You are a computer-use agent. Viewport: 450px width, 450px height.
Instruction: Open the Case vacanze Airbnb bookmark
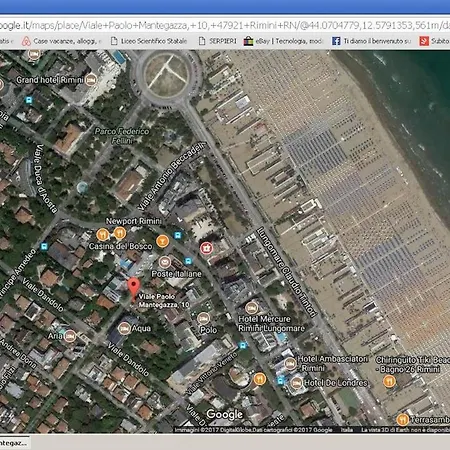pyautogui.click(x=62, y=41)
